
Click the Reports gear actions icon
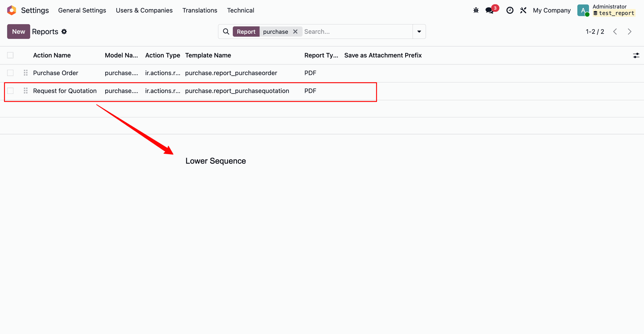pyautogui.click(x=64, y=32)
